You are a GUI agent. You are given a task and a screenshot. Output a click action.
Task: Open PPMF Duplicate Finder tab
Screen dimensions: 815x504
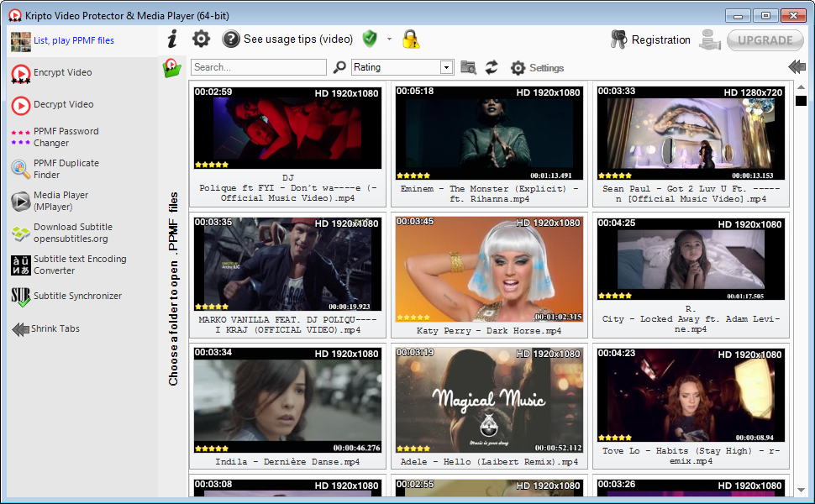[x=82, y=169]
